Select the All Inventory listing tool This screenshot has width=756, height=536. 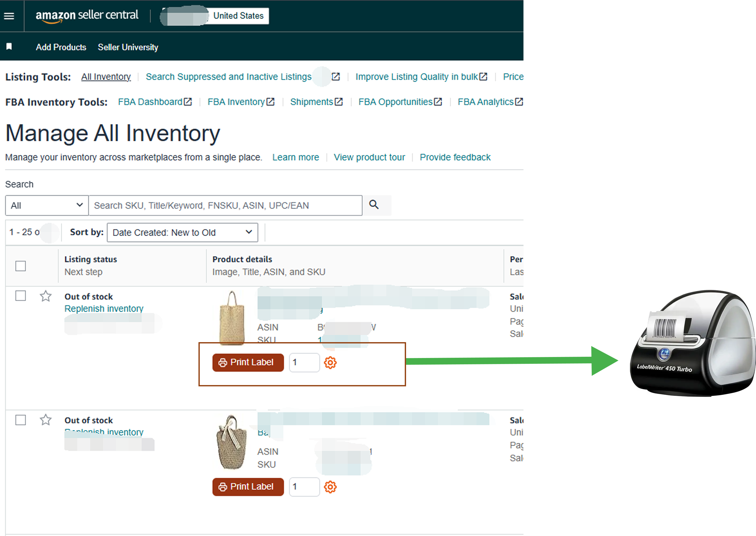pos(106,77)
